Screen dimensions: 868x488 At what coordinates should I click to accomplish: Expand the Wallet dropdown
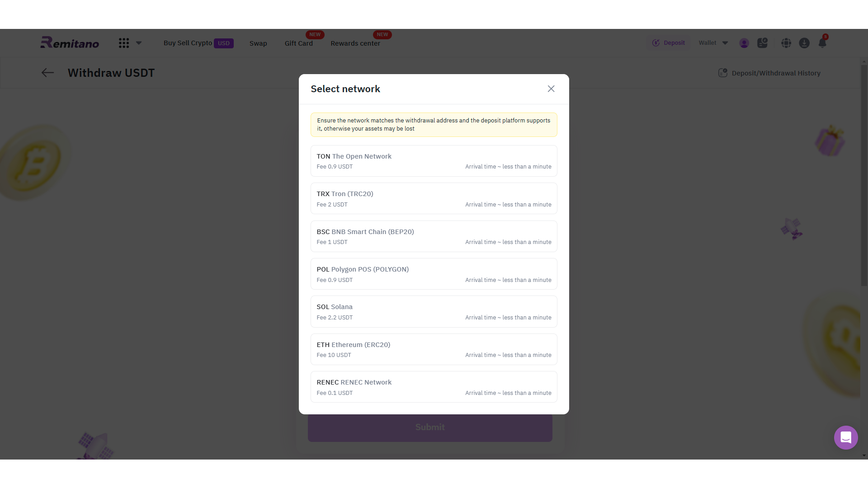(x=713, y=43)
